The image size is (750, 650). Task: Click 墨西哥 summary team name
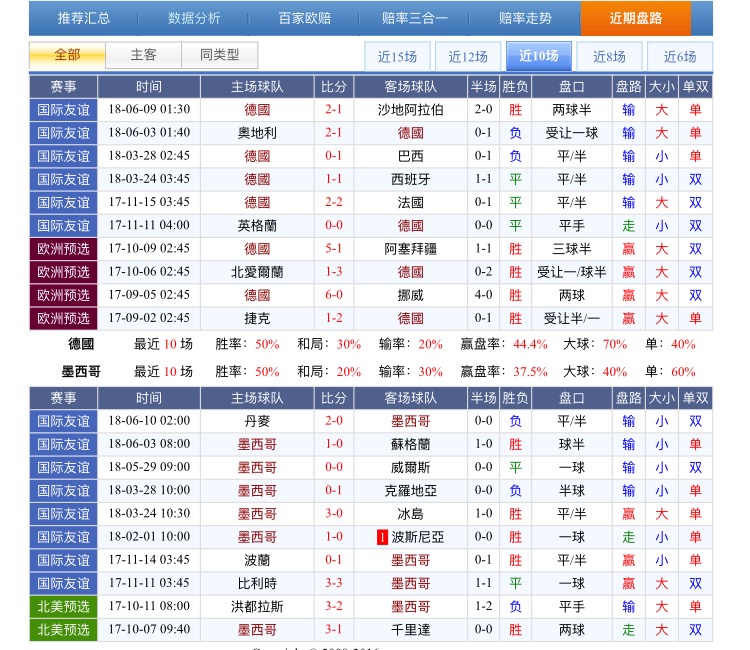tap(81, 372)
